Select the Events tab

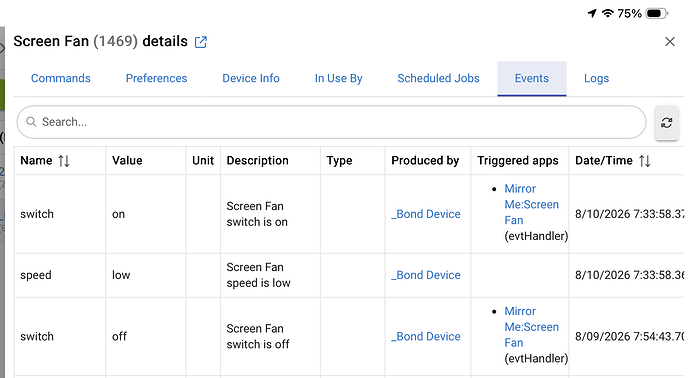pos(532,78)
